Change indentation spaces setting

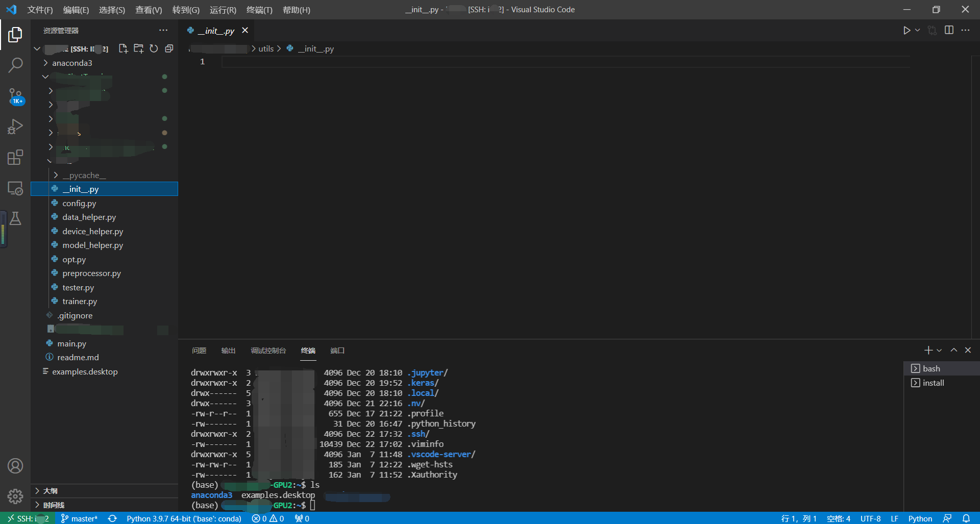[x=838, y=518]
